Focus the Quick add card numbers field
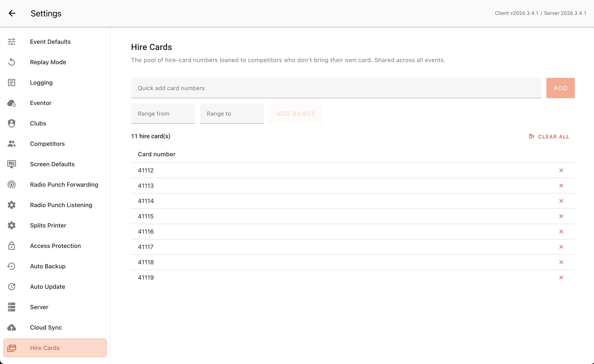 pos(336,88)
